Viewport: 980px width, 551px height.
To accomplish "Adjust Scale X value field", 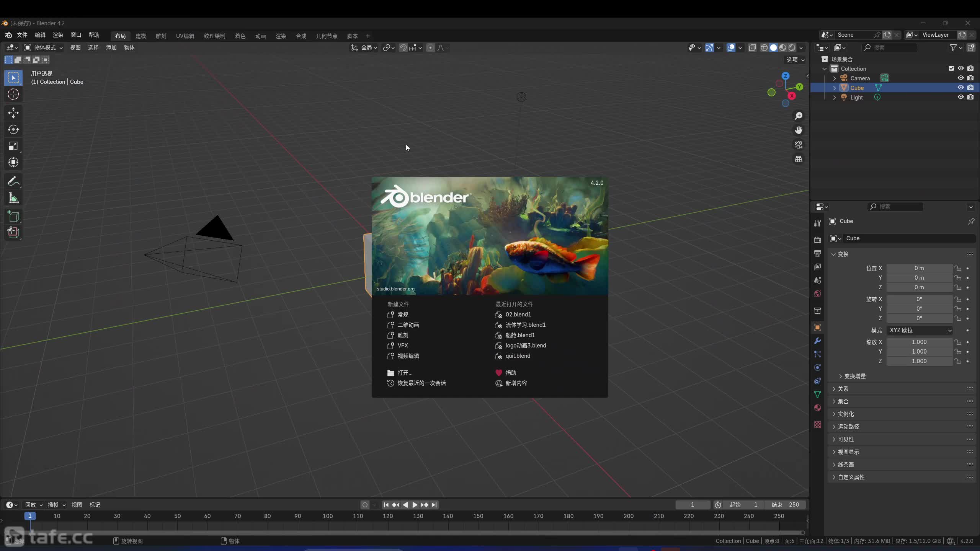I will pyautogui.click(x=919, y=342).
